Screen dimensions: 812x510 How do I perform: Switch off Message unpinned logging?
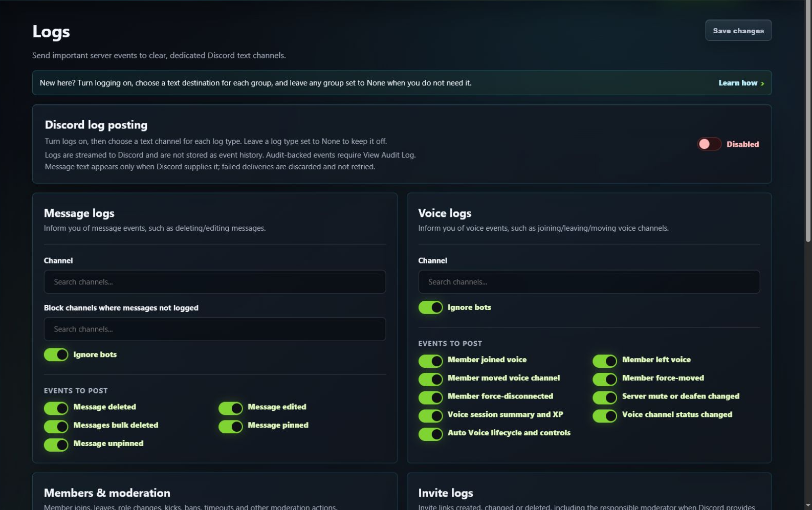click(56, 445)
